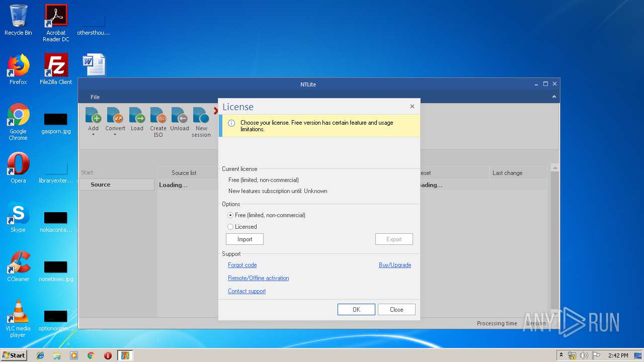Click the Load icon in NTLite toolbar

coord(137,116)
